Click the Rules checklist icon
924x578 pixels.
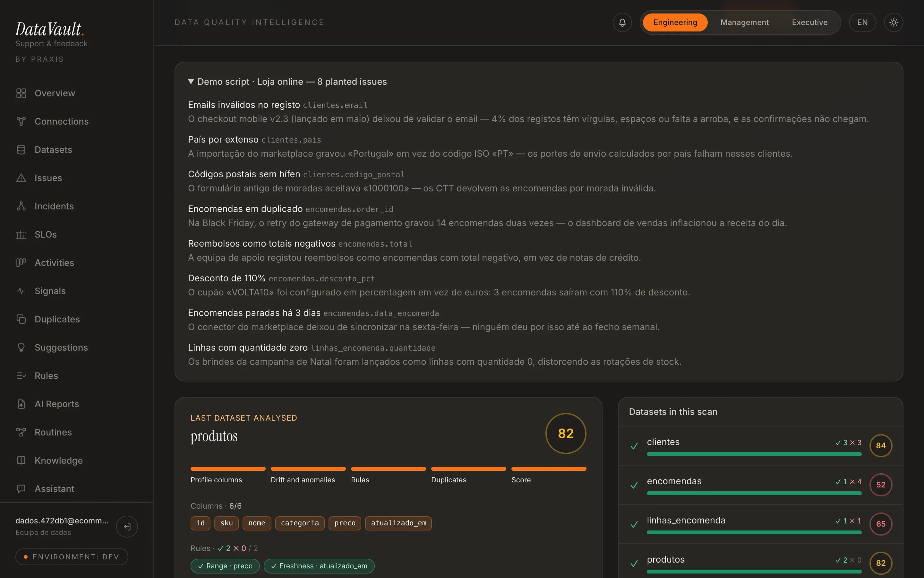point(21,376)
